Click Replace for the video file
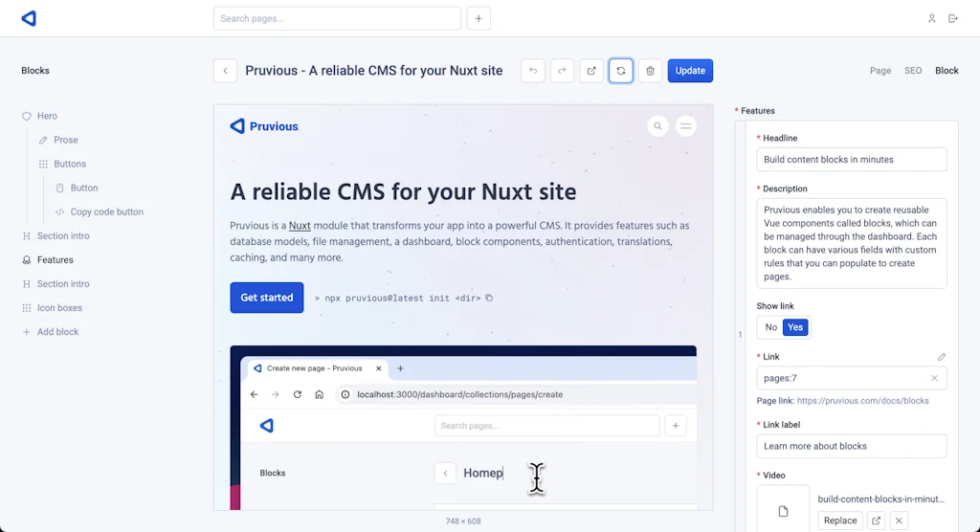 (840, 521)
